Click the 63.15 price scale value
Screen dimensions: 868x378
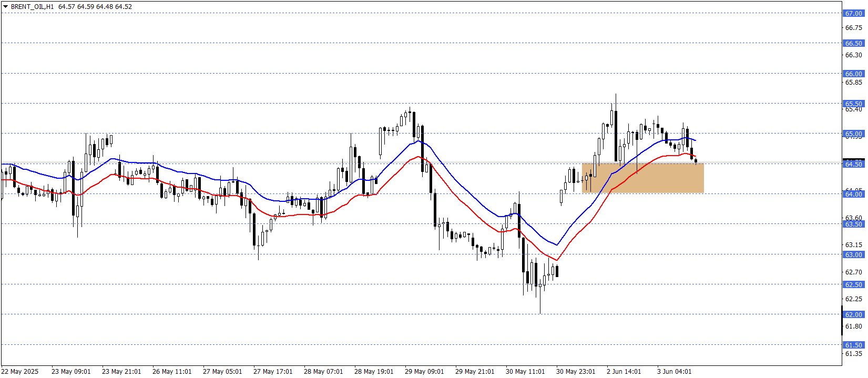(853, 245)
